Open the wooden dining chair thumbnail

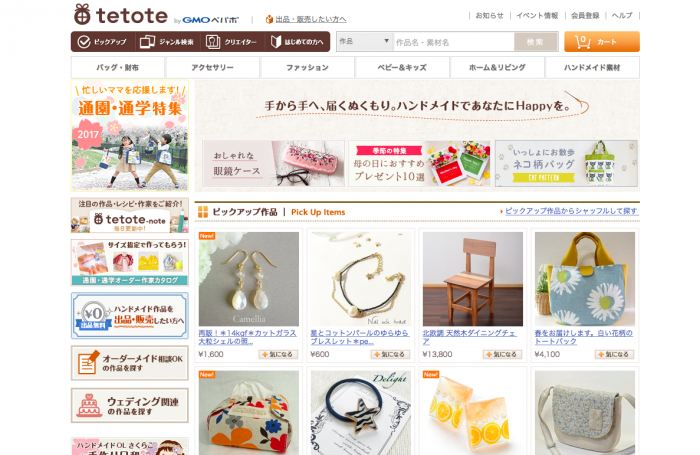click(x=473, y=279)
